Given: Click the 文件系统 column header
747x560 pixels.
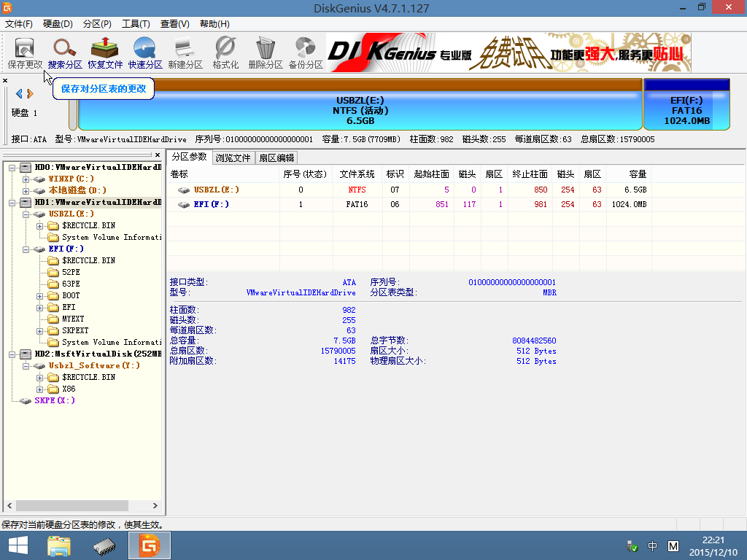Looking at the screenshot, I should 357,174.
